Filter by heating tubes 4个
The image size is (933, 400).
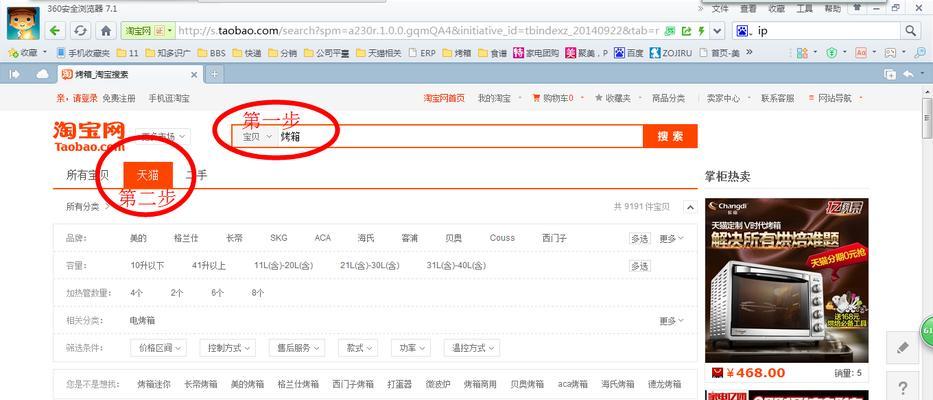point(137,293)
